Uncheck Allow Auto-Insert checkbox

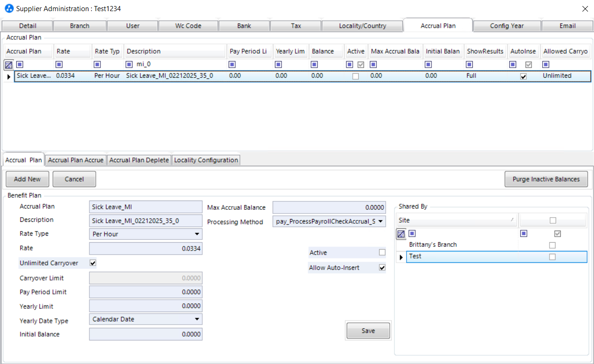pyautogui.click(x=382, y=267)
